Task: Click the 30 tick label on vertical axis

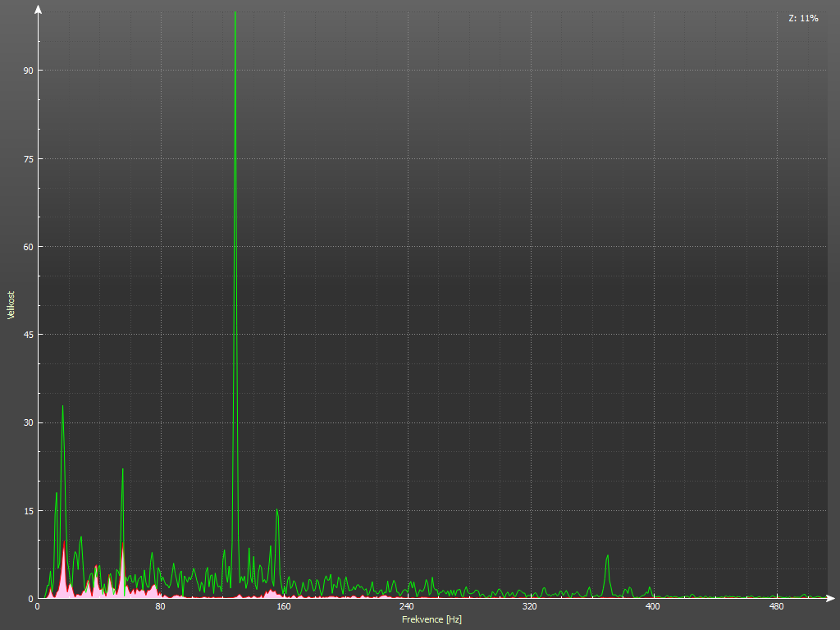Action: coord(28,423)
